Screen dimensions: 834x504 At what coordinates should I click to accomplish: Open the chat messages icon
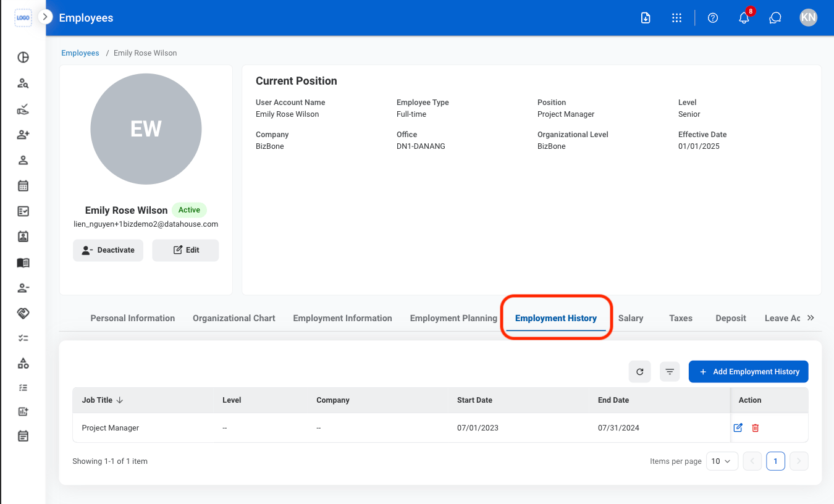pyautogui.click(x=775, y=18)
